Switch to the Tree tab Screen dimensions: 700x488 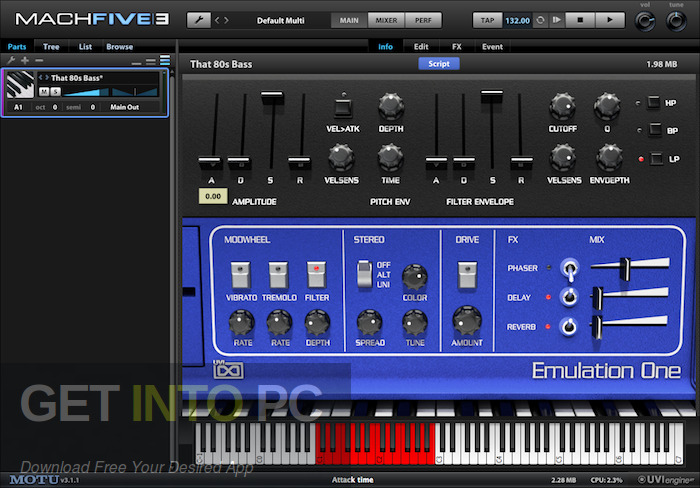[x=51, y=46]
